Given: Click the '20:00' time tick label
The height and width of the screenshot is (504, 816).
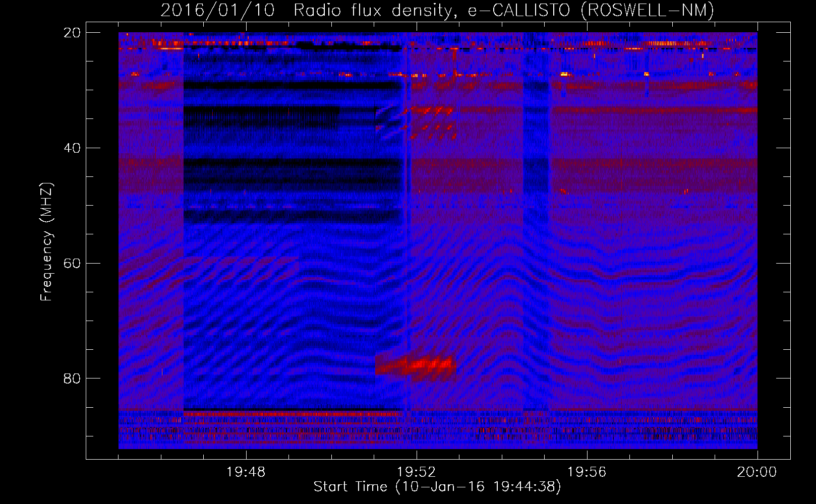Looking at the screenshot, I should click(x=757, y=472).
